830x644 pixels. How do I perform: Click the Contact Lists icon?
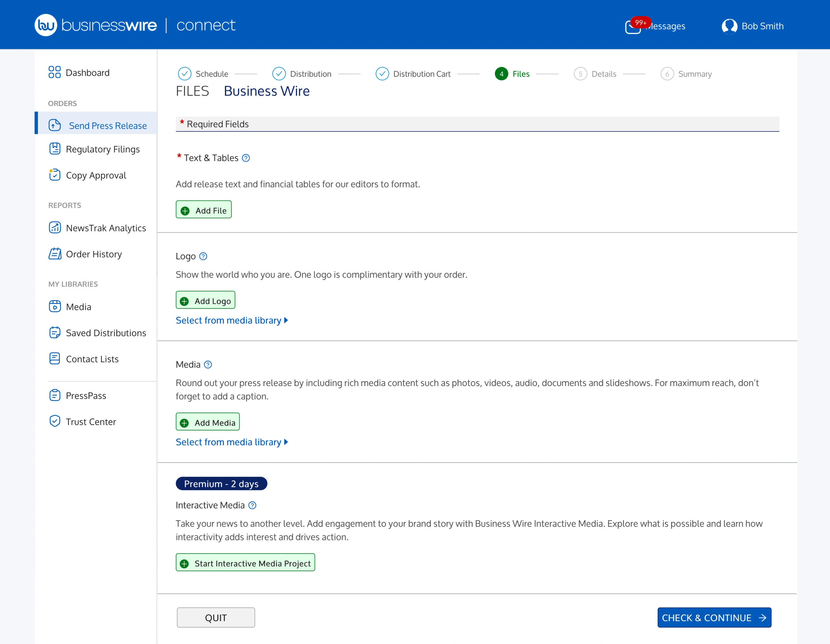tap(55, 358)
